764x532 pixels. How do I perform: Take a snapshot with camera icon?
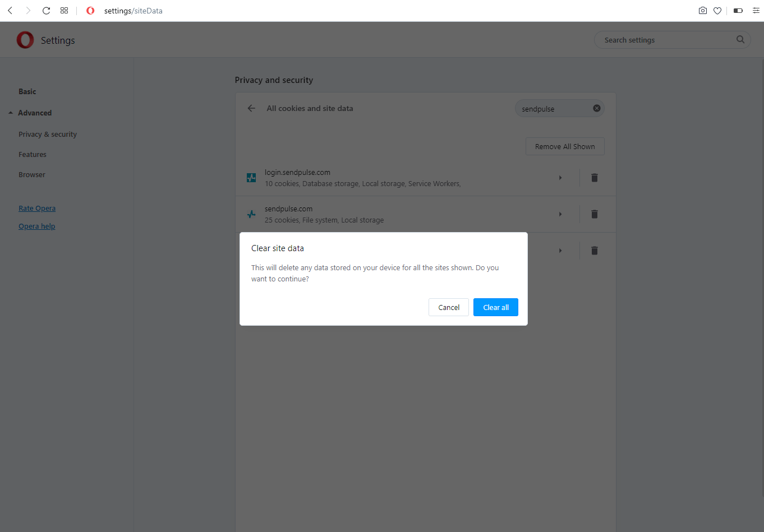pyautogui.click(x=702, y=11)
